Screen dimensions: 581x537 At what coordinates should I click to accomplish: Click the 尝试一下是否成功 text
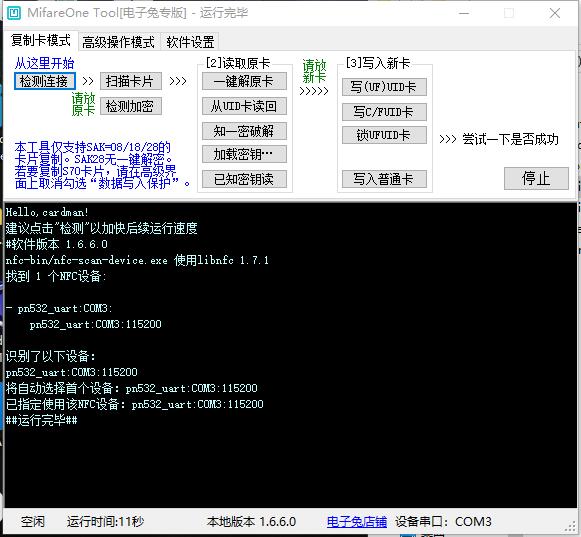(510, 139)
